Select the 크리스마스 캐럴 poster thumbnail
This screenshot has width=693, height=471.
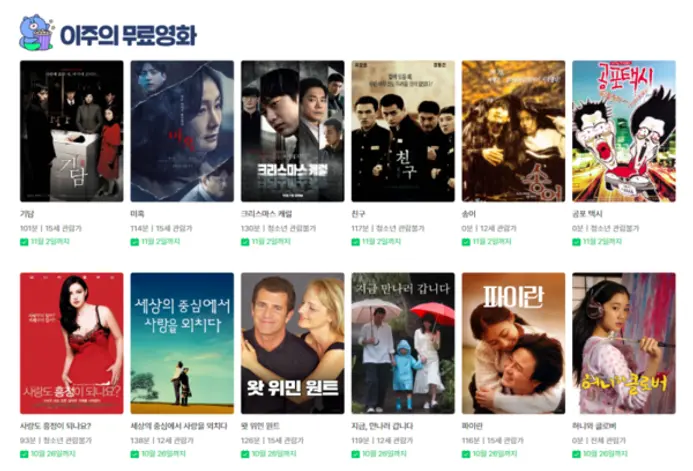(x=293, y=131)
